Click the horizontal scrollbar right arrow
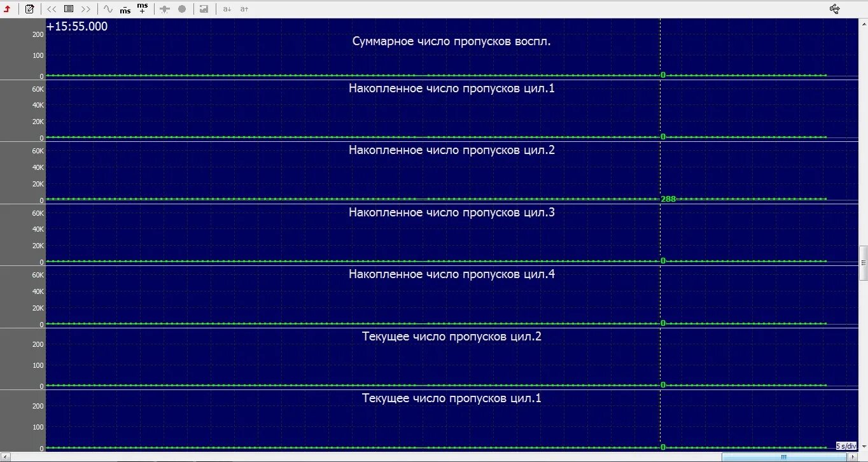 (x=853, y=456)
